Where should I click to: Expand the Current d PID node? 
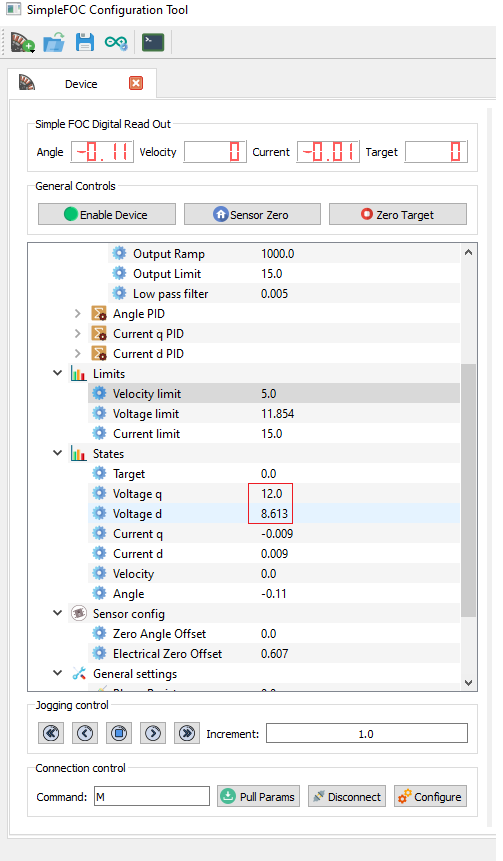coord(77,354)
